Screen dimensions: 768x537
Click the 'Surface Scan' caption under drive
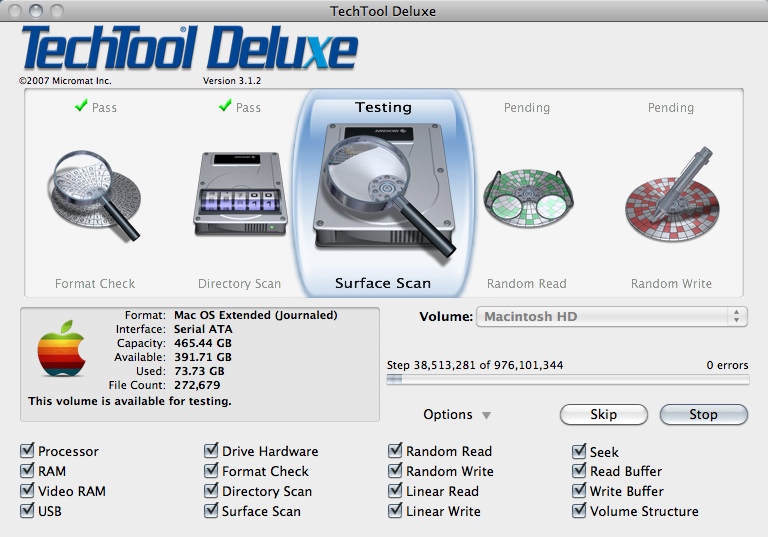pos(383,283)
